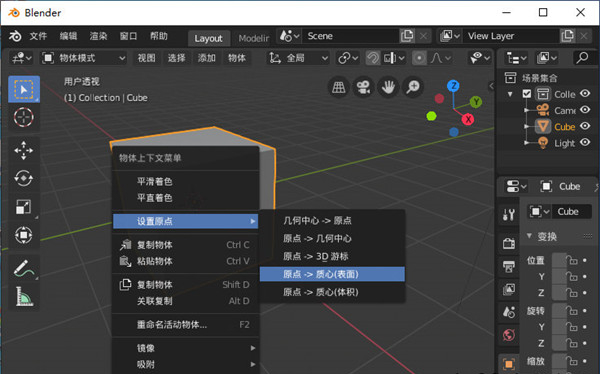Image resolution: width=600 pixels, height=374 pixels.
Task: Switch to the Layout workspace tab
Action: (208, 38)
